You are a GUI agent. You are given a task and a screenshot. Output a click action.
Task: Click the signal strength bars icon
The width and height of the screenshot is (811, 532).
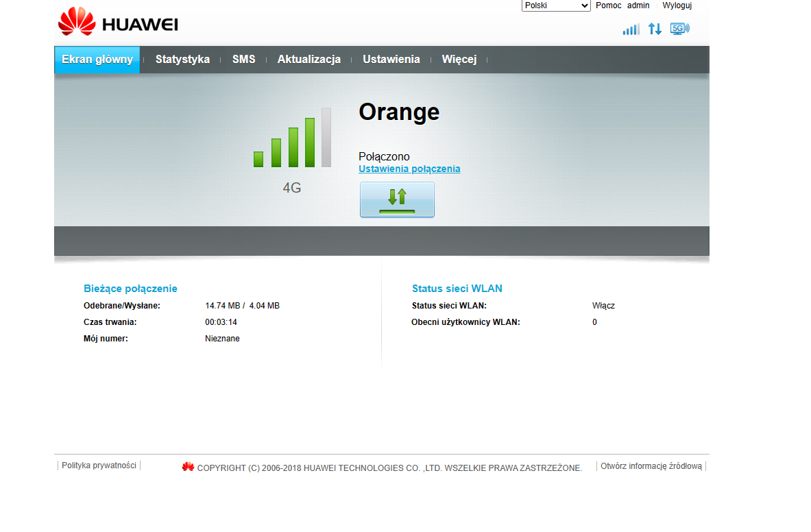(631, 29)
